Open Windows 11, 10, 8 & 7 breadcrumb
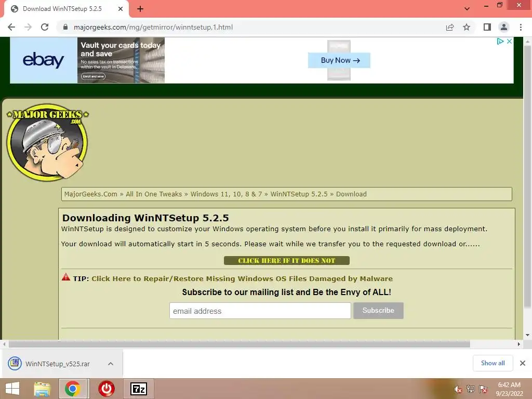The image size is (532, 399). pos(227,194)
